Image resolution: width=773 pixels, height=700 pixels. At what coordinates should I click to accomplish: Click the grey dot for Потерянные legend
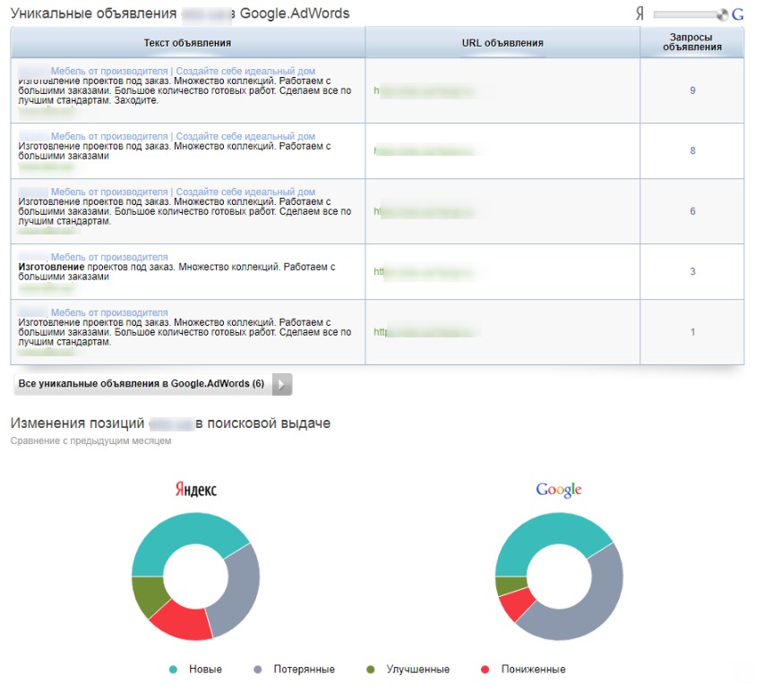click(x=257, y=670)
